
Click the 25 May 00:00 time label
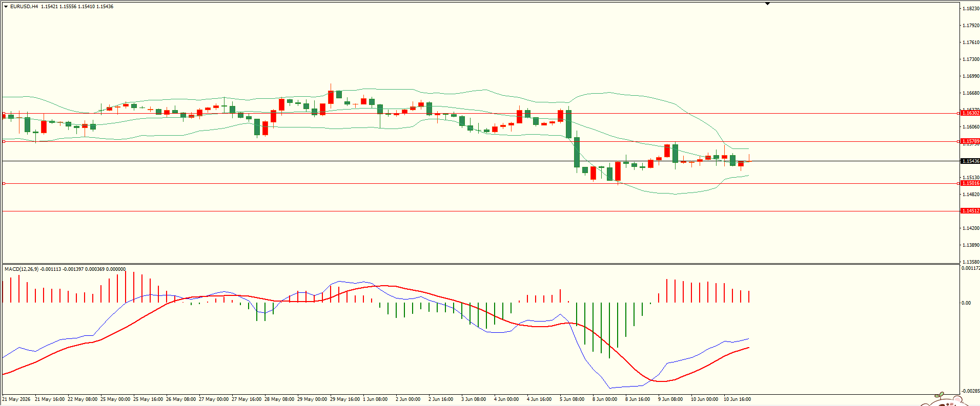115,399
